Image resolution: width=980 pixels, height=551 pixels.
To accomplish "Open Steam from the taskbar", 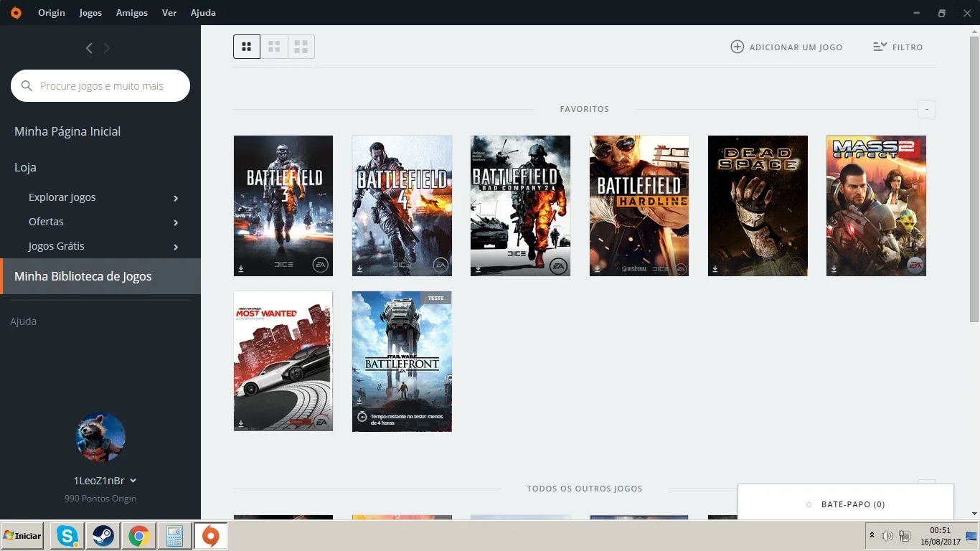I will pos(103,536).
